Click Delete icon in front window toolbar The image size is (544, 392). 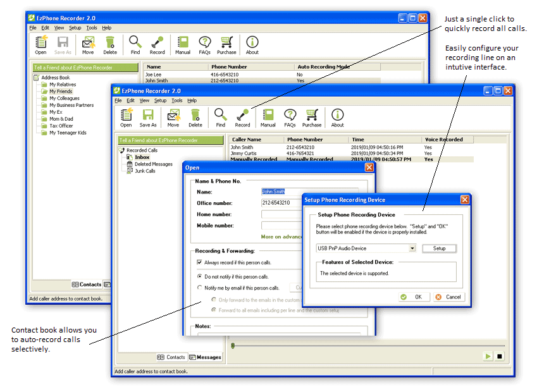(195, 118)
